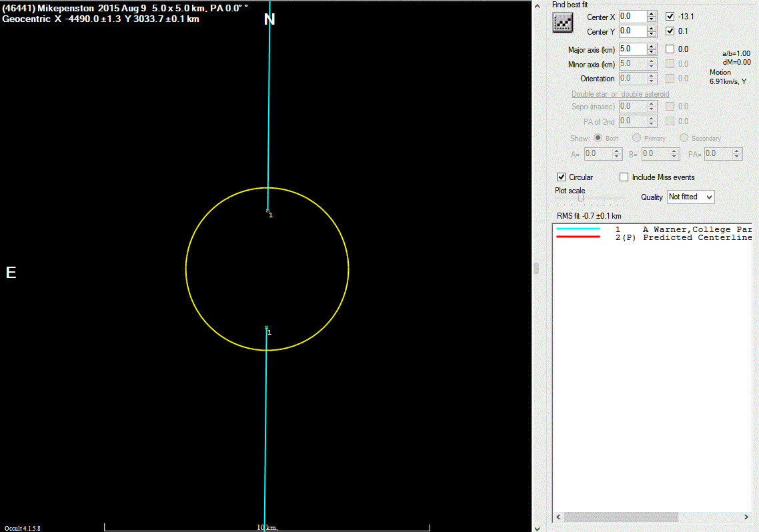Toggle the Circular checkbox
Viewport: 759px width, 532px height.
[562, 177]
